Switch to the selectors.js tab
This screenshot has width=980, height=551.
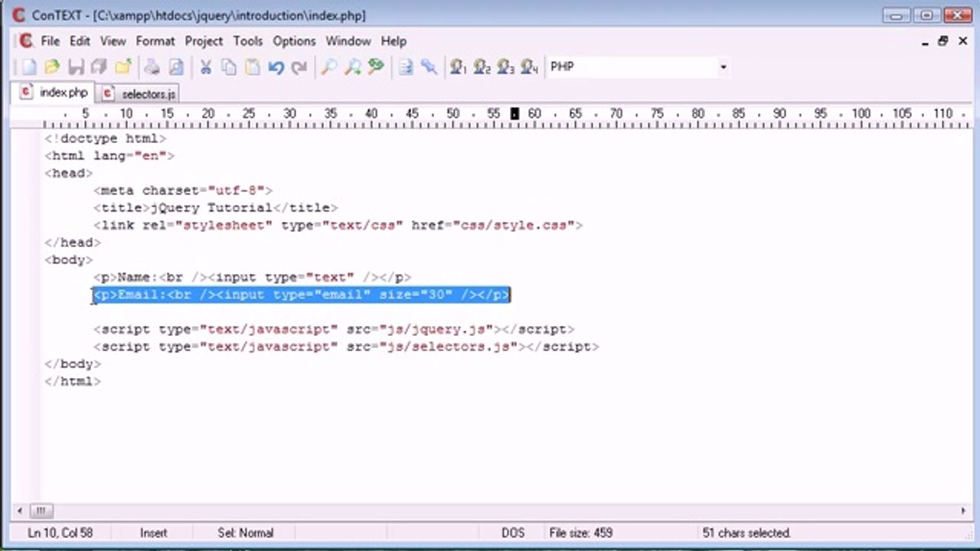[139, 94]
